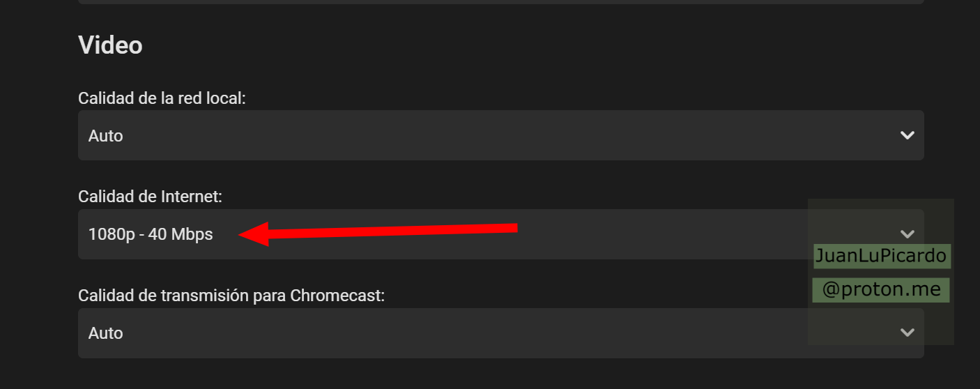Click the "Calidad de la red local:" label
980x389 pixels.
(162, 98)
